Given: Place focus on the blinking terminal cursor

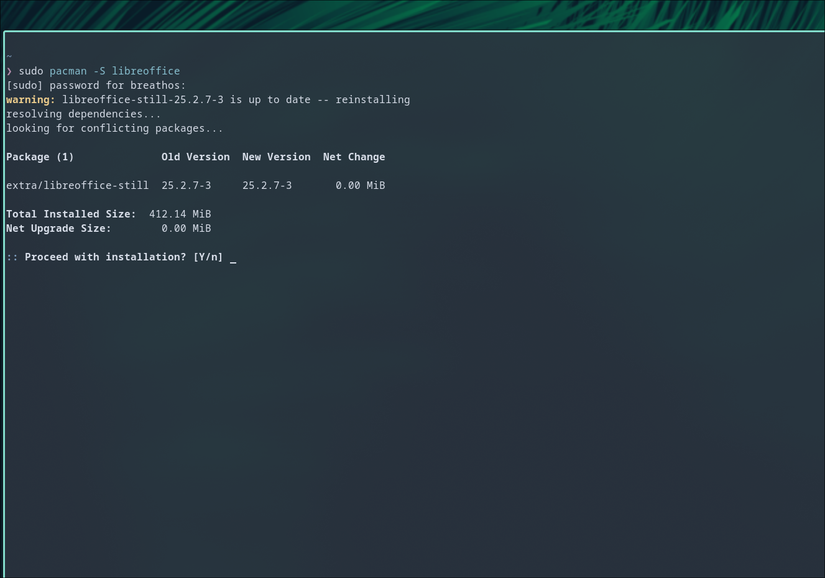Looking at the screenshot, I should [x=232, y=258].
